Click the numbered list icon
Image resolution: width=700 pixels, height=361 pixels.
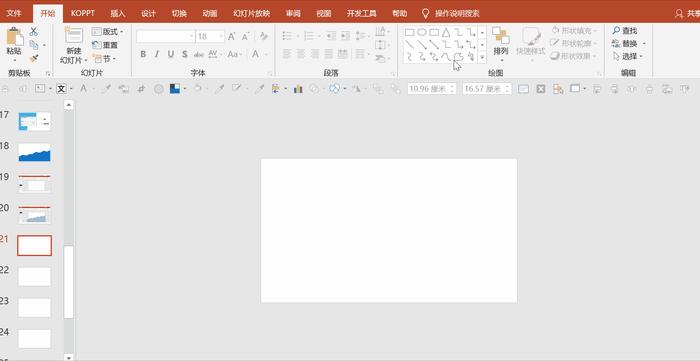tap(308, 36)
